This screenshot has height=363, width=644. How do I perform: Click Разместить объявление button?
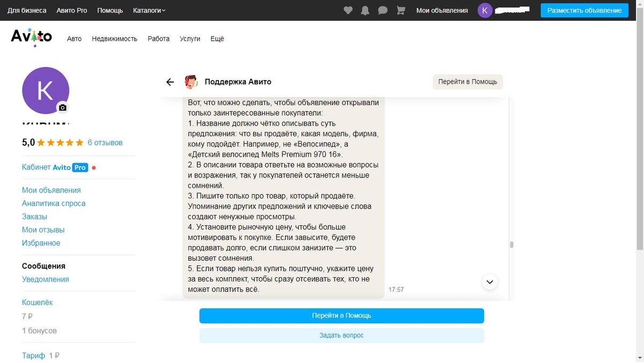584,10
